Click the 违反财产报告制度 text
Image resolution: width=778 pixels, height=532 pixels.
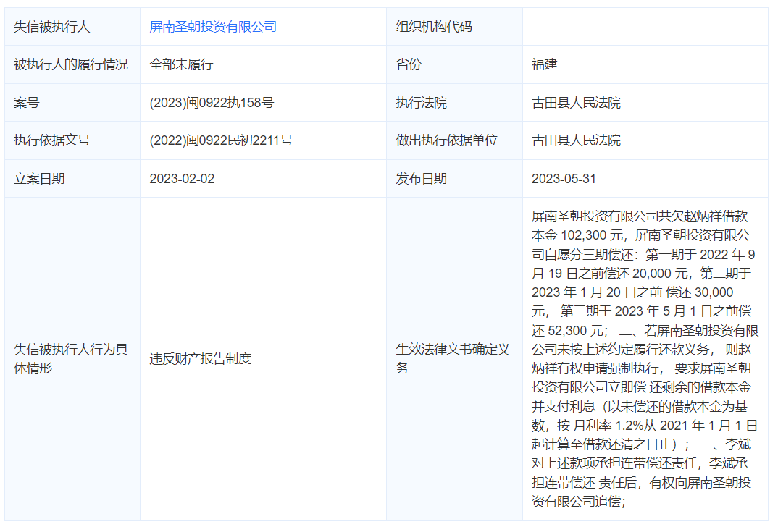(x=201, y=358)
